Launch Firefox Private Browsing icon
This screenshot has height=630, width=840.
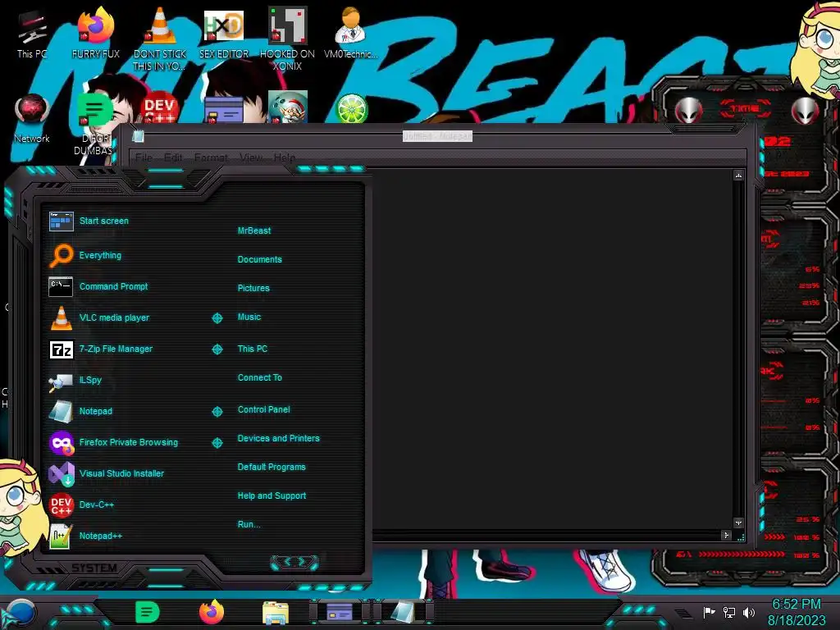click(x=62, y=442)
